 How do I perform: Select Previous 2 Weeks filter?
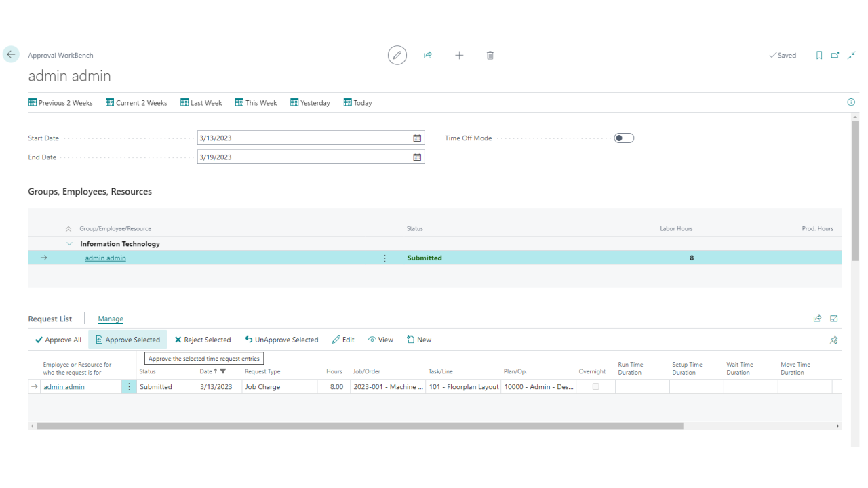pos(60,102)
